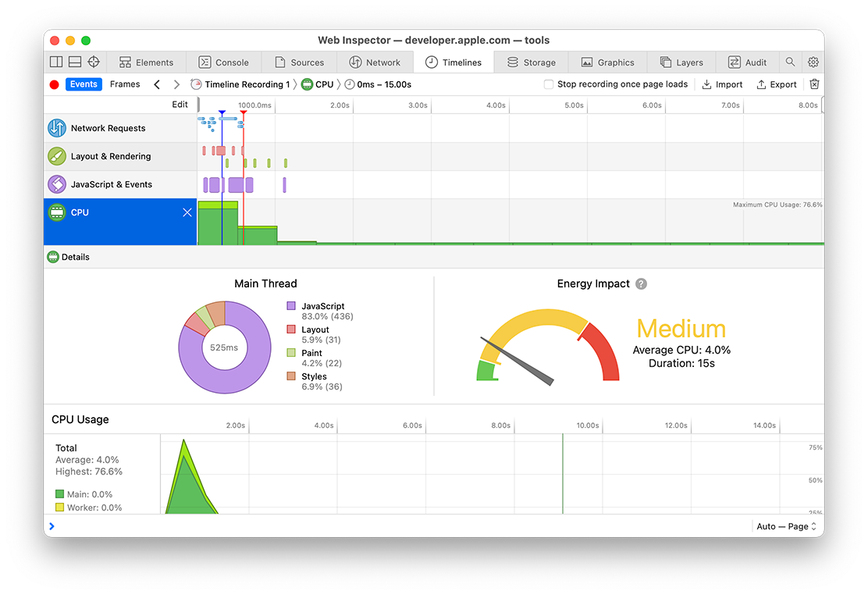Open the Storage tab
Screen dimensions: 868x595
(x=531, y=62)
